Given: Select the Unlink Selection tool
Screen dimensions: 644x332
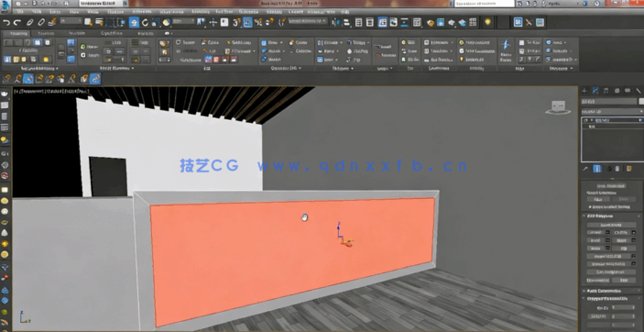Looking at the screenshot, I should [41, 23].
